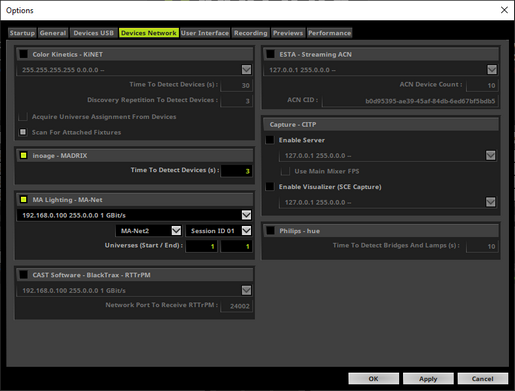Disable MA Lighting - MA-Net checkbox
The height and width of the screenshot is (391, 515).
24,200
